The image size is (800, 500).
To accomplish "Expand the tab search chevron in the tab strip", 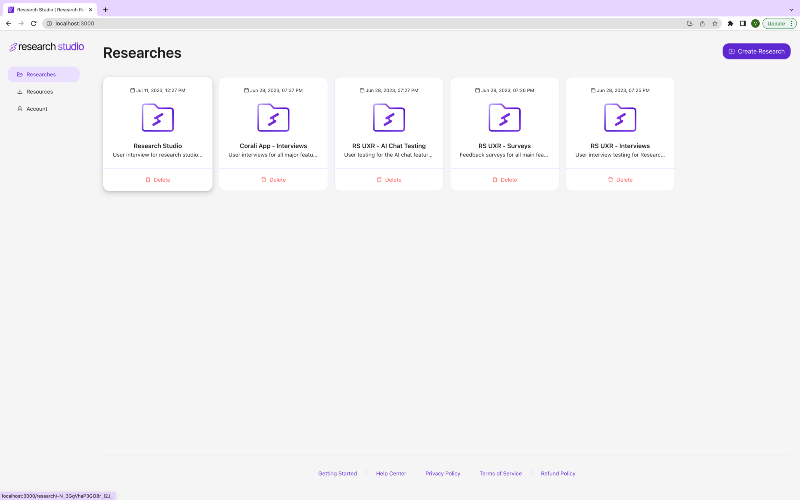I will [x=791, y=10].
